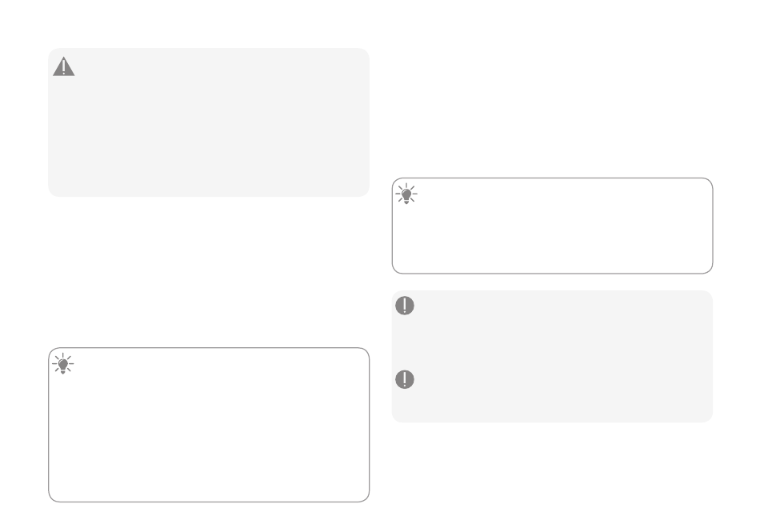
Task: Pick the hint bulb in the lower-left outlined panel
Action: [63, 363]
